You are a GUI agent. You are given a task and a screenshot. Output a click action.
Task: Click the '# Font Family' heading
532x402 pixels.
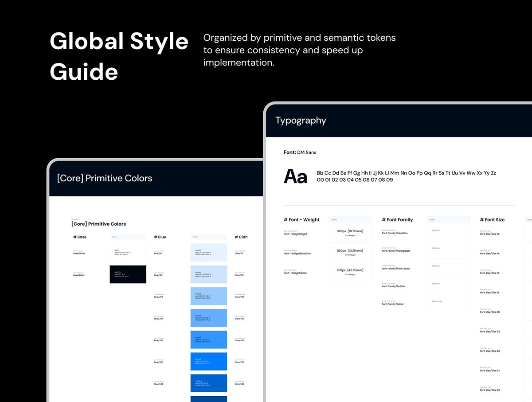coord(397,220)
